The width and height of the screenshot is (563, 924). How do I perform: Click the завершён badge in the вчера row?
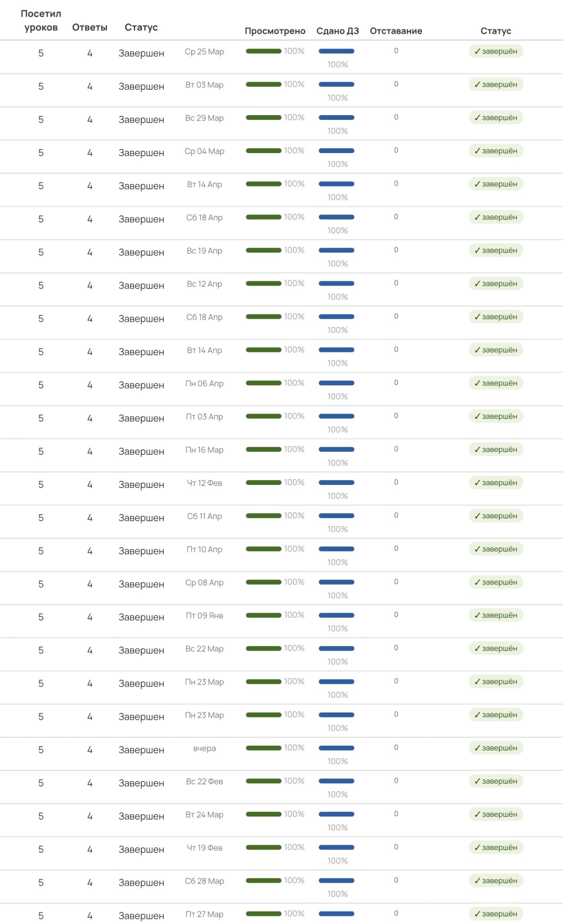pyautogui.click(x=496, y=748)
